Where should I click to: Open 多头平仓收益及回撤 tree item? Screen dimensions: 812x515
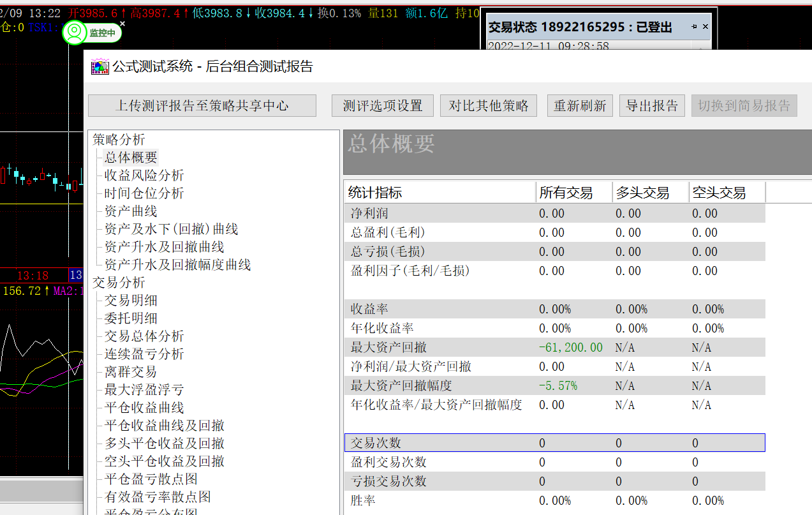[165, 444]
